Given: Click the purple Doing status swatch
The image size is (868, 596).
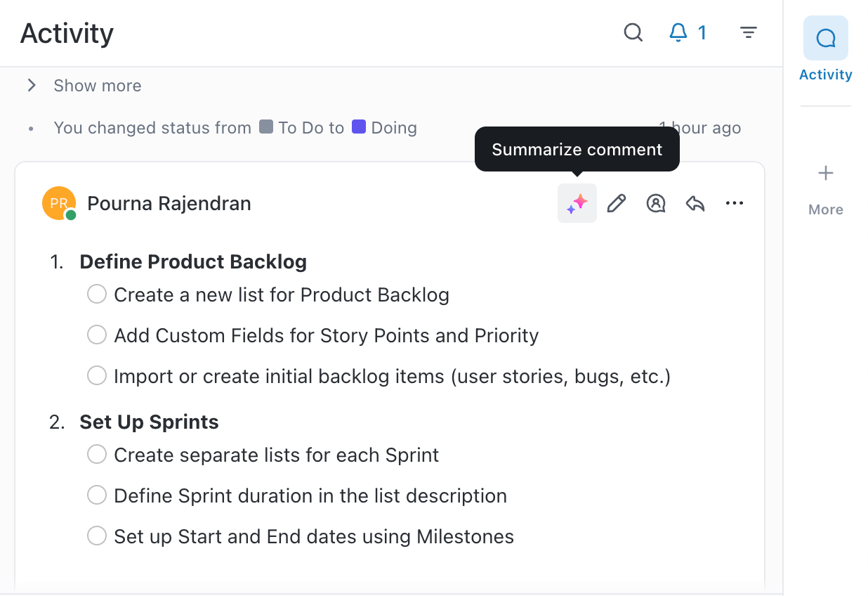Looking at the screenshot, I should (359, 127).
